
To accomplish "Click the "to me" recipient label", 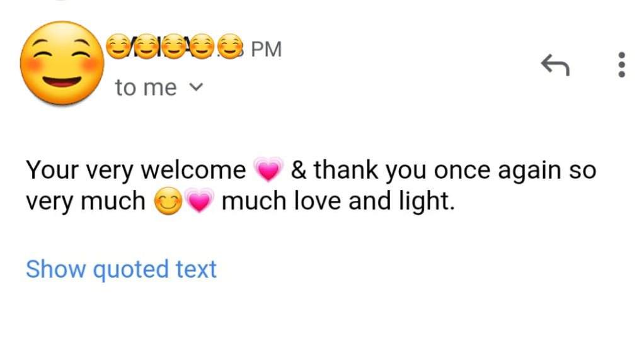I will [x=146, y=88].
